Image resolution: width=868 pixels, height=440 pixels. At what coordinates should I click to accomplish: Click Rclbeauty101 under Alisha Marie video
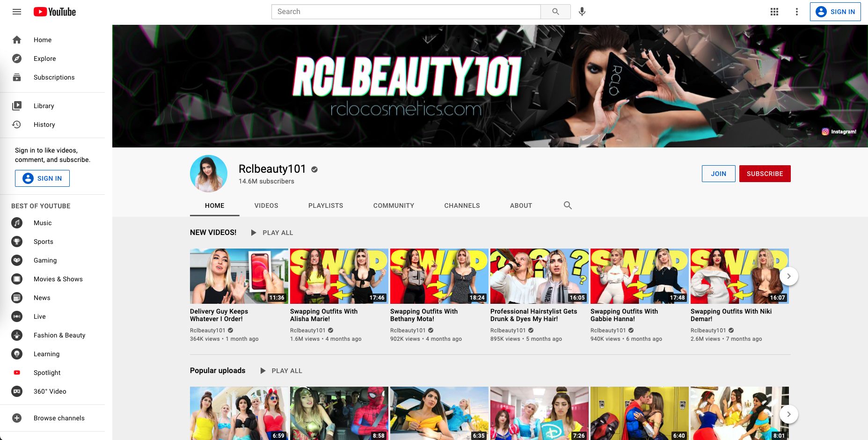point(307,330)
